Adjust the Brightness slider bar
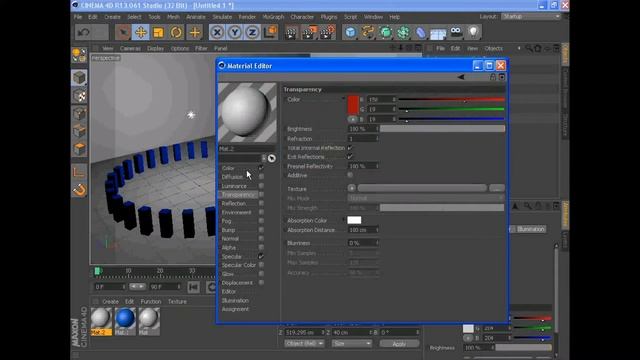The image size is (640, 360). click(442, 129)
